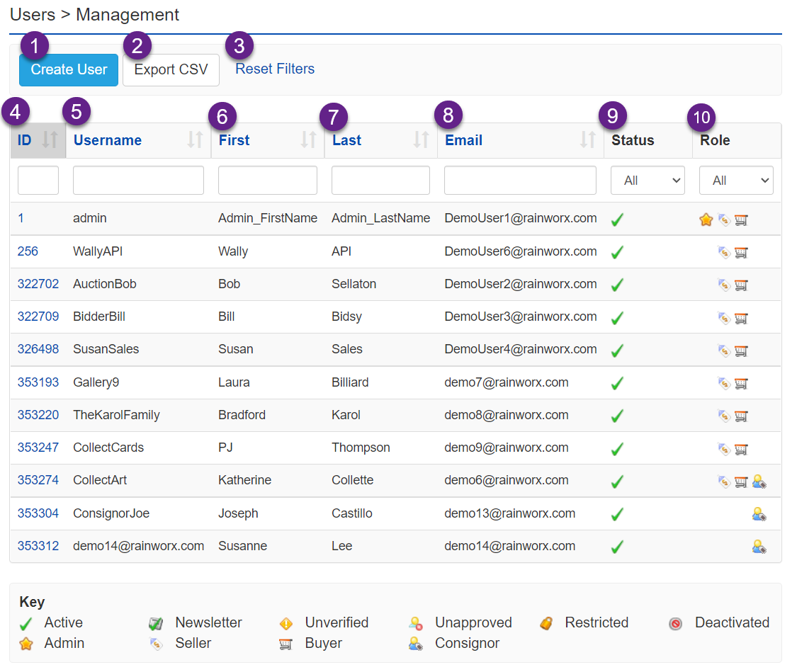Click the Buyer icon on SusanSales' row

(741, 351)
